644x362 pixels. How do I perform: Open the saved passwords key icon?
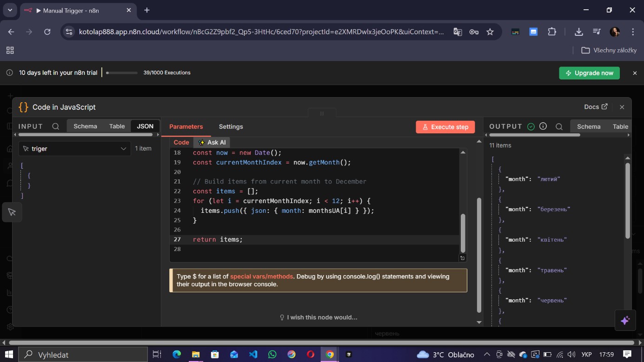click(x=474, y=32)
